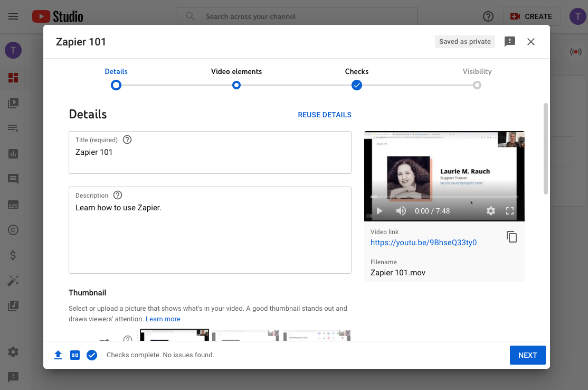Play the video preview

379,211
